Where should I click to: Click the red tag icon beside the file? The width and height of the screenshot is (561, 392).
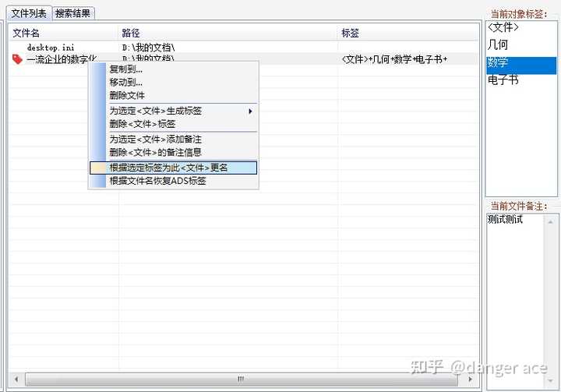click(x=17, y=59)
